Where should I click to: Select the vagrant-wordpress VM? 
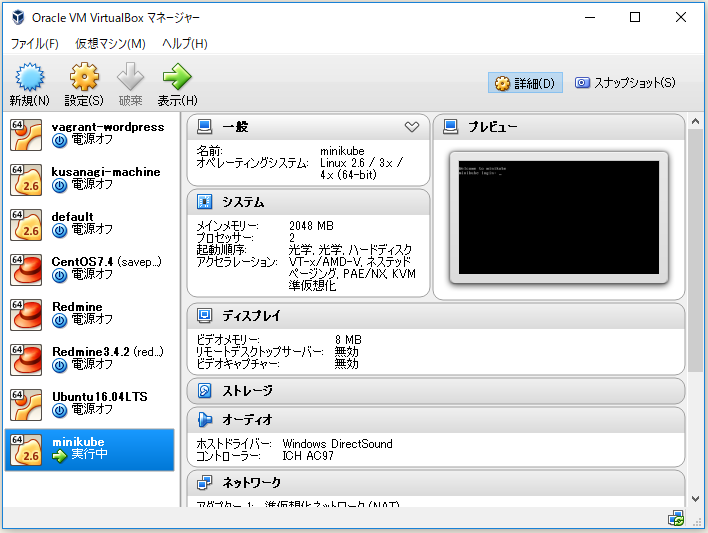[89, 135]
